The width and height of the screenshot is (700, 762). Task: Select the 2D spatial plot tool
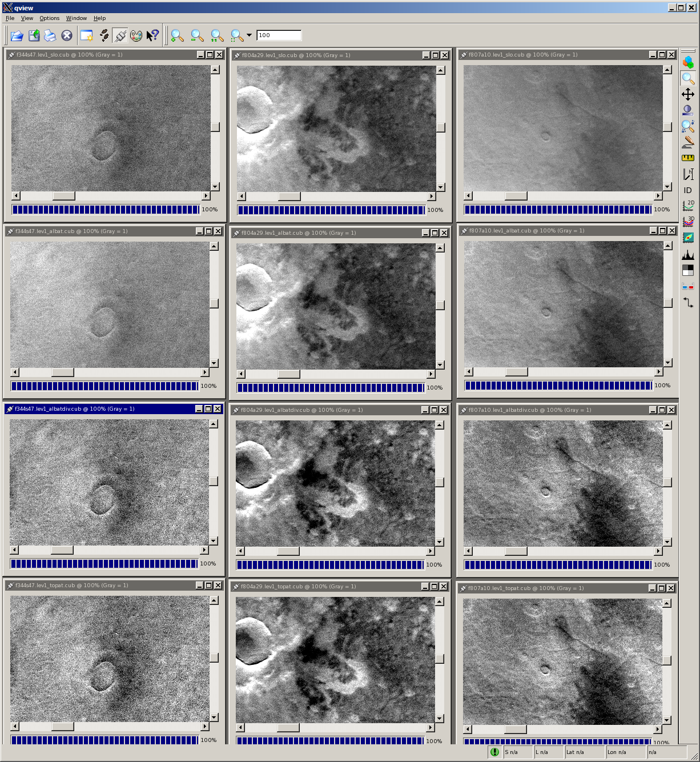[x=688, y=205]
